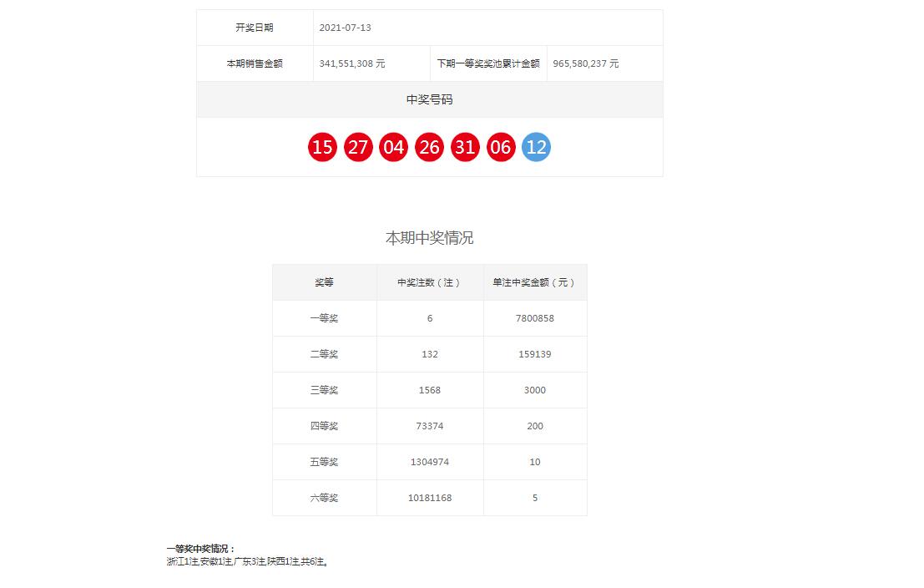
Task: Click the 开奖日期 label cell
Action: (x=255, y=28)
